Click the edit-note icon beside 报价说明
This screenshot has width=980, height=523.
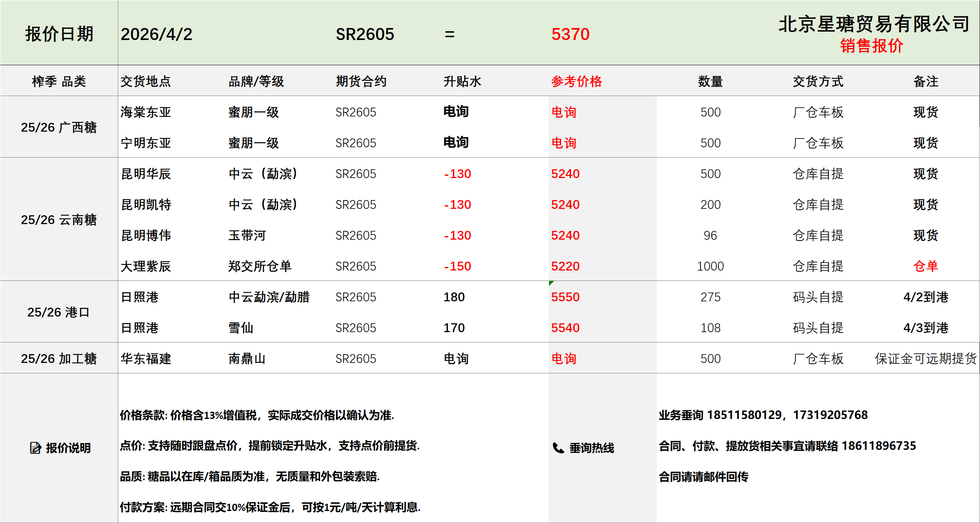(36, 448)
